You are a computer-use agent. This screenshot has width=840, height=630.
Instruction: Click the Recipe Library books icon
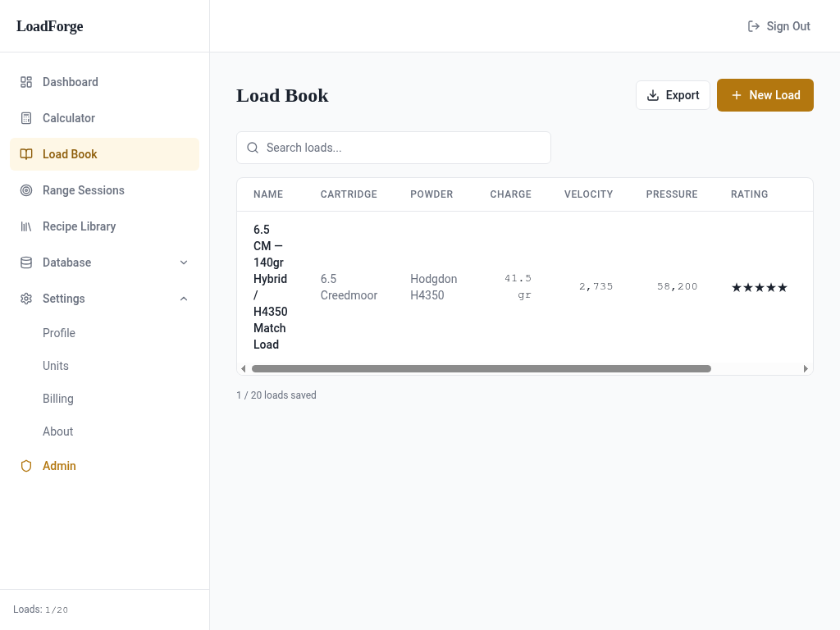pyautogui.click(x=26, y=226)
